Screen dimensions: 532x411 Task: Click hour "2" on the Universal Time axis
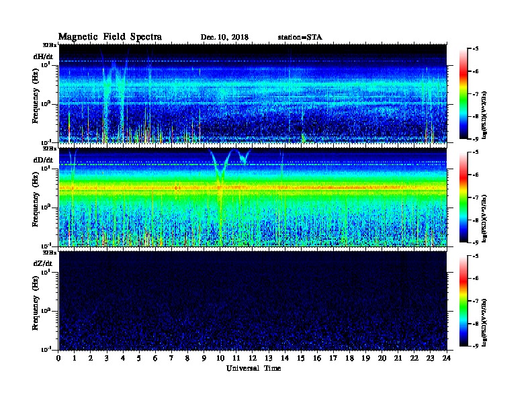pos(91,359)
